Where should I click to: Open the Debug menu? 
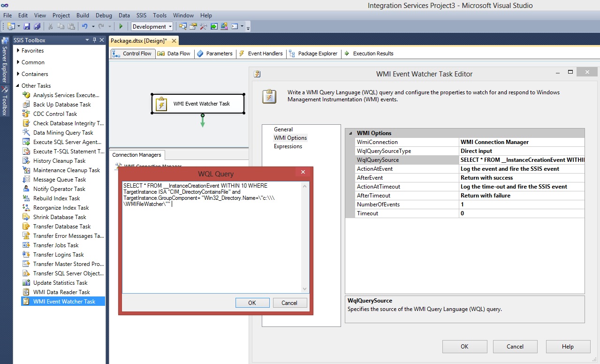click(104, 15)
